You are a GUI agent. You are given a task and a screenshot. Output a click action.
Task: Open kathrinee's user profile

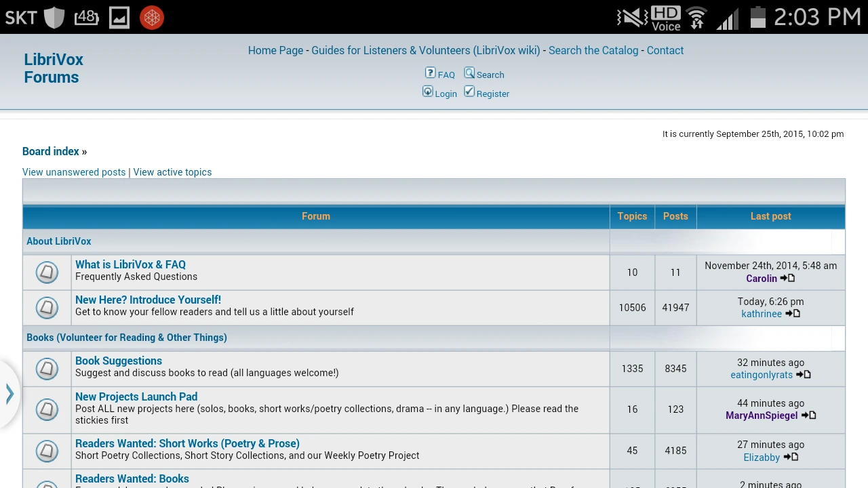point(762,314)
